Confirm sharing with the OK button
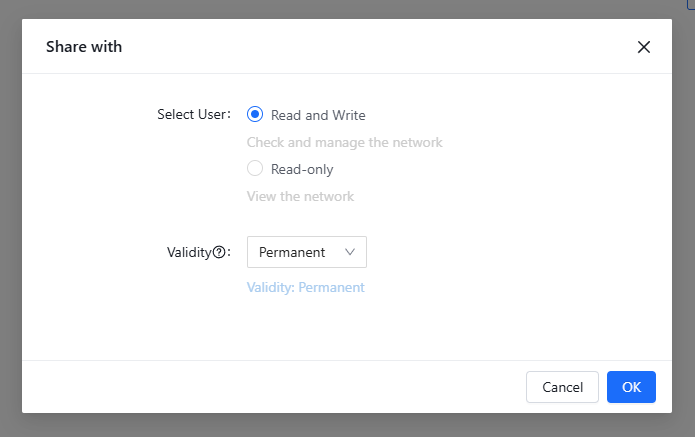This screenshot has width=695, height=437. 631,387
